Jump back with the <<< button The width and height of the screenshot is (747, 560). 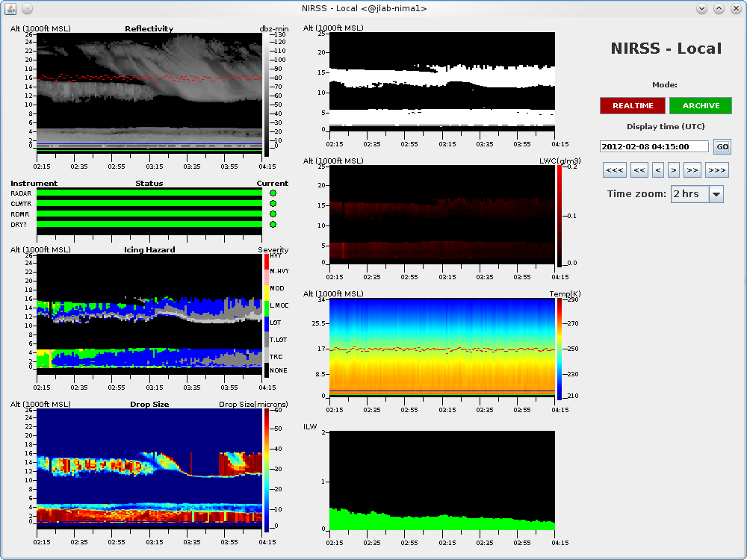(x=615, y=170)
